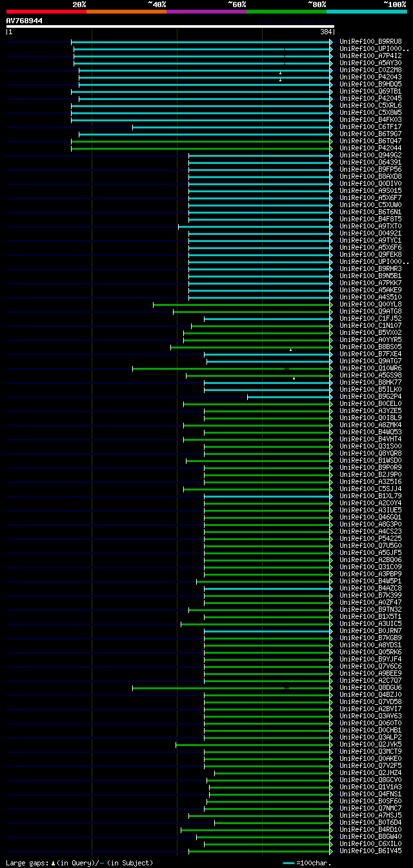Select the UniRef100_B0JRN7 label

[x=370, y=631]
